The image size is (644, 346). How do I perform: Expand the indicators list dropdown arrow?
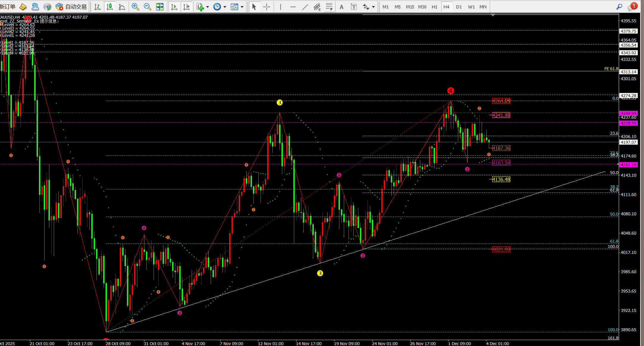coord(207,7)
